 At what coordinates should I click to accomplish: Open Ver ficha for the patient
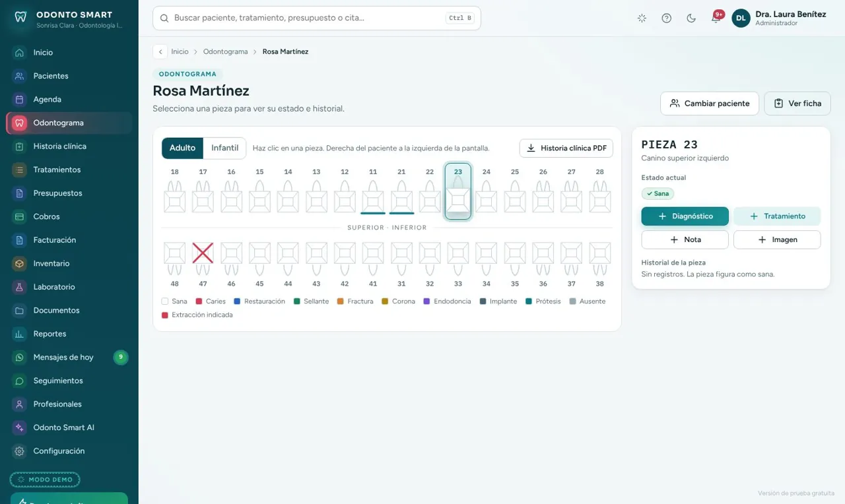[x=797, y=104]
